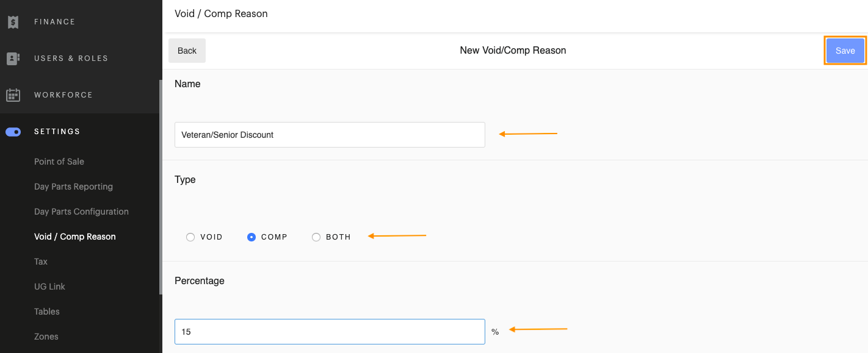
Task: Open the Tables settings item
Action: click(47, 312)
